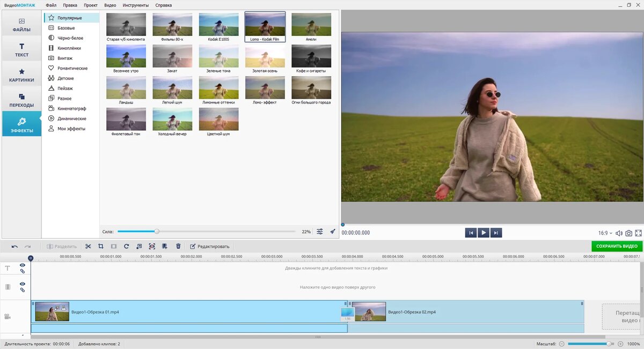
Task: Take a snapshot with camera icon
Action: [x=628, y=233]
